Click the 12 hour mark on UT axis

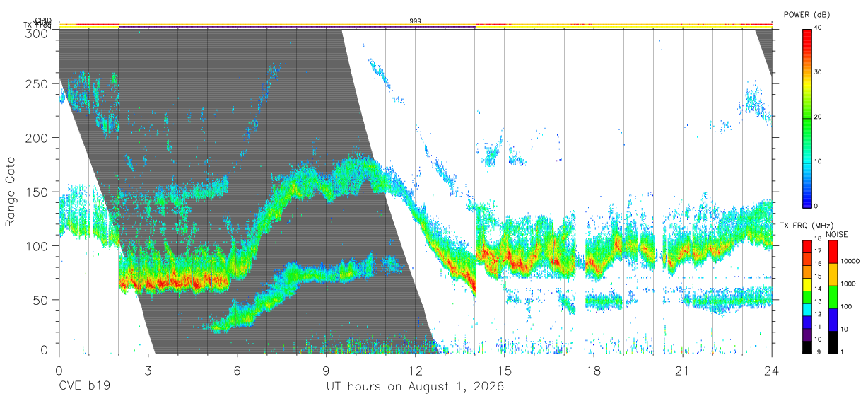416,370
